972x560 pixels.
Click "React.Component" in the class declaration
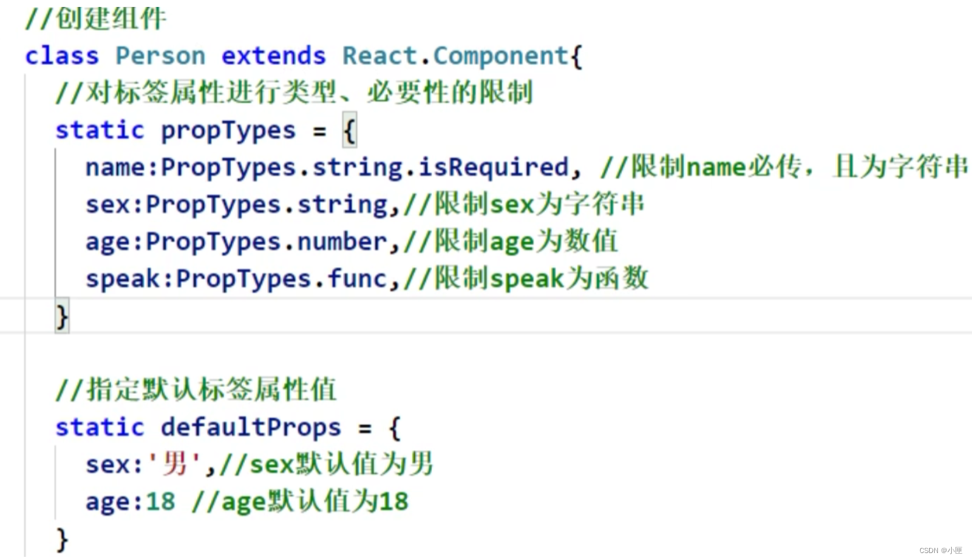point(455,56)
